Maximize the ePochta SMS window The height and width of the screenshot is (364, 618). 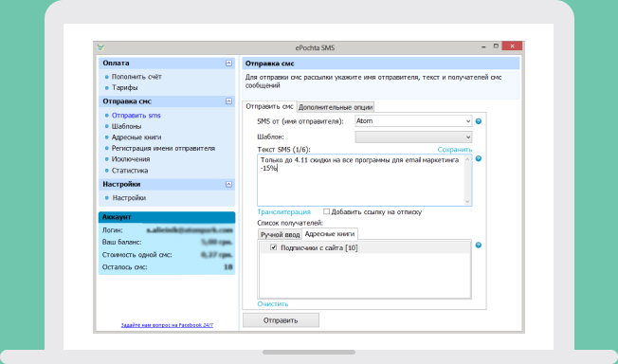click(497, 46)
